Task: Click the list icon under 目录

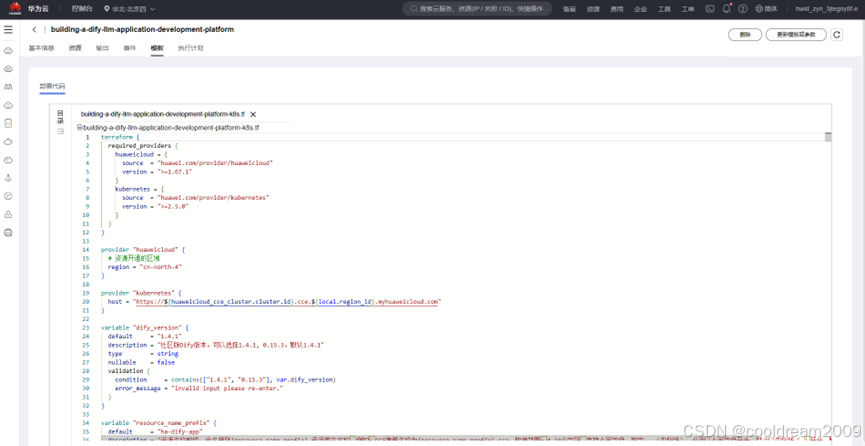Action: point(61,131)
